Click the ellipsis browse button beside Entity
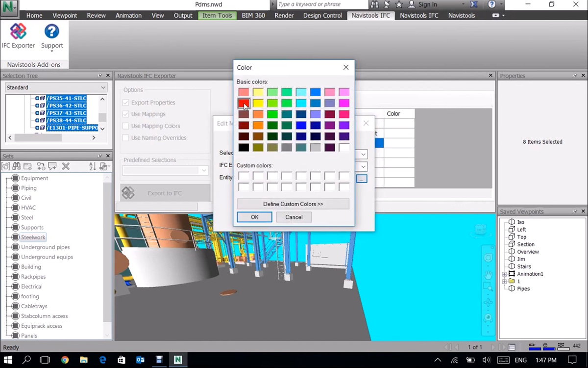This screenshot has width=588, height=368. [362, 179]
